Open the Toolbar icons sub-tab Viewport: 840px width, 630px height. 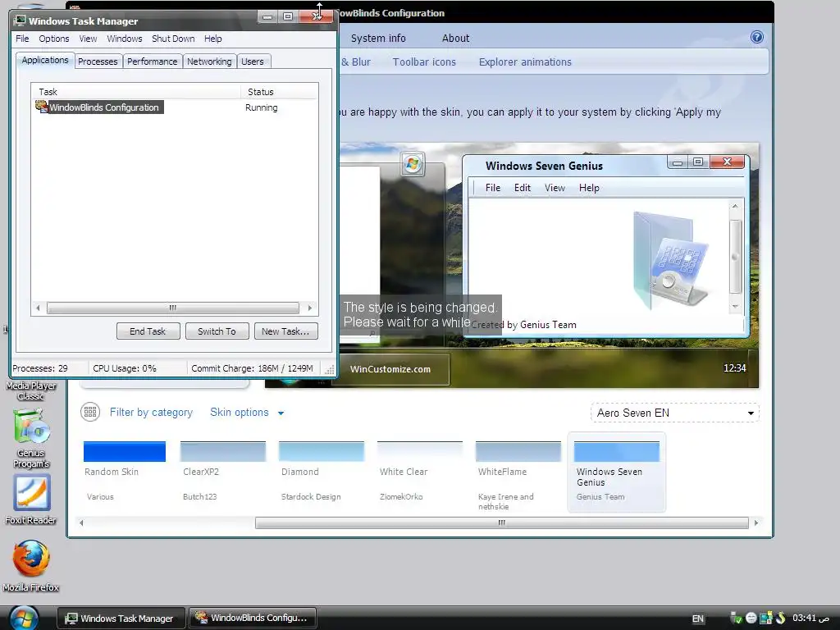coord(424,62)
